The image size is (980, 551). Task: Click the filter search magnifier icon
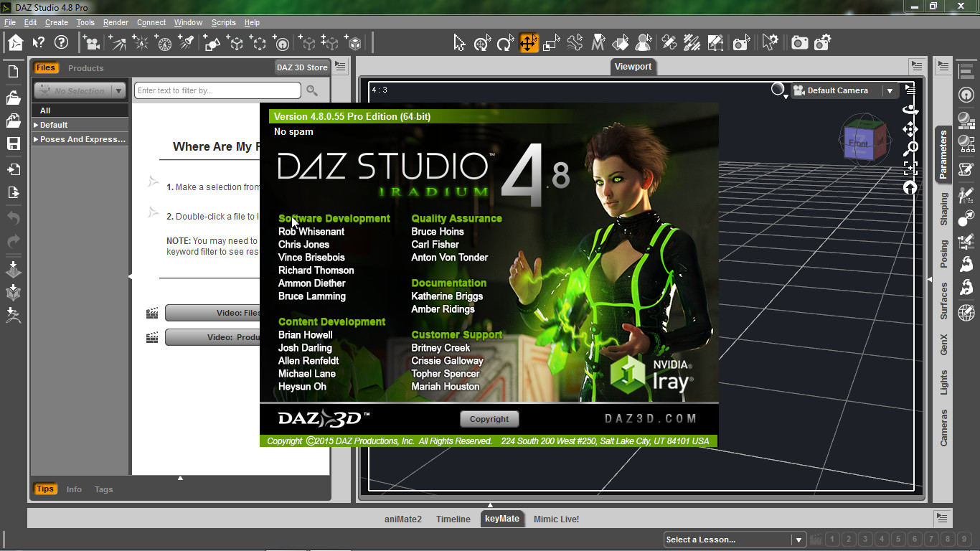click(x=312, y=90)
